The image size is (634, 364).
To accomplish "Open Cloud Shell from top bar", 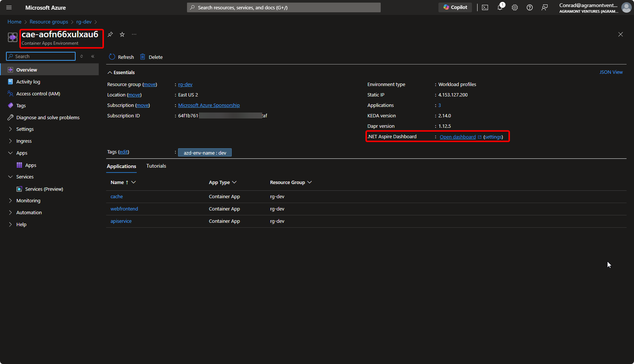I will 485,7.
